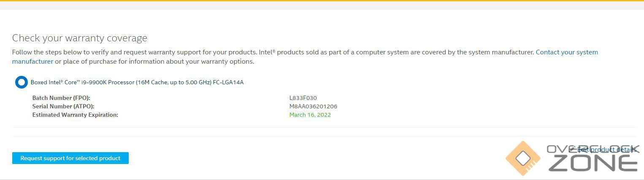The width and height of the screenshot is (644, 180).
Task: Click the serial number value M8AA036201206
Action: (x=313, y=106)
